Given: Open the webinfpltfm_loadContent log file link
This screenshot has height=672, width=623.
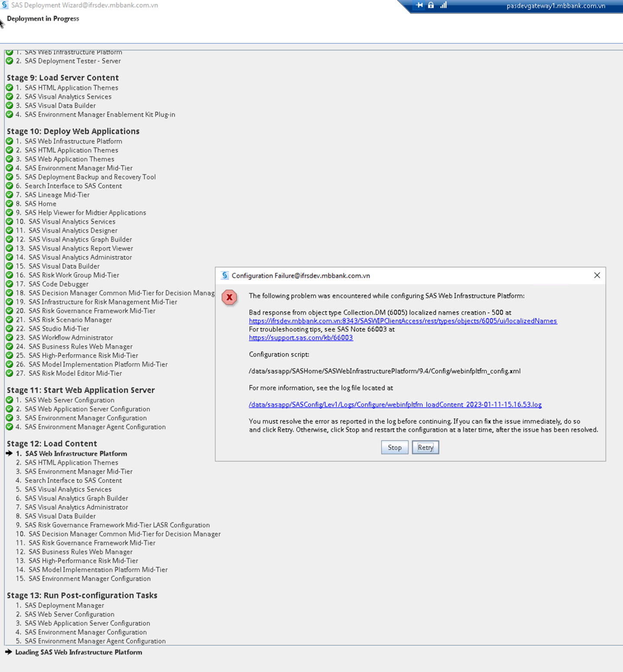Looking at the screenshot, I should tap(395, 404).
